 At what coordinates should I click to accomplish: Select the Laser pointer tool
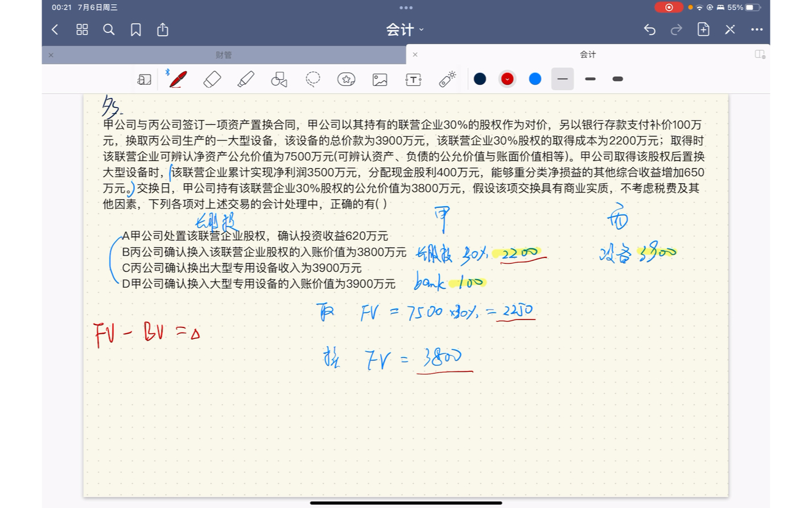click(446, 79)
